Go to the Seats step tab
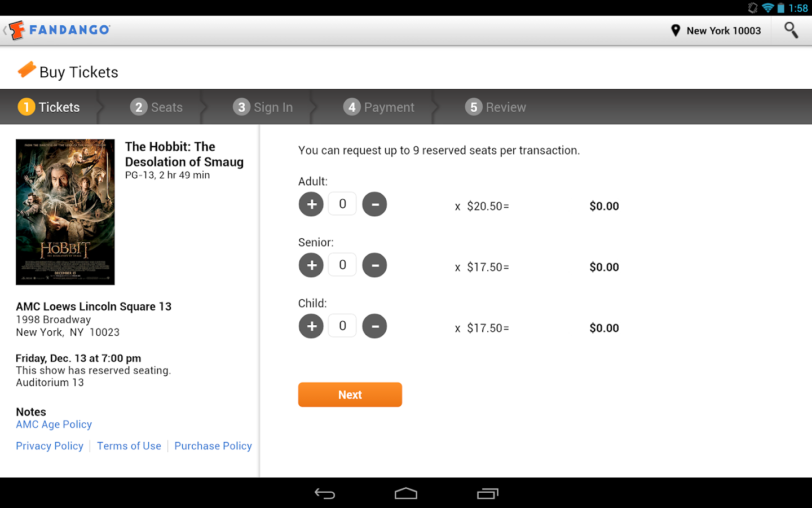Viewport: 812px width, 508px height. tap(157, 107)
